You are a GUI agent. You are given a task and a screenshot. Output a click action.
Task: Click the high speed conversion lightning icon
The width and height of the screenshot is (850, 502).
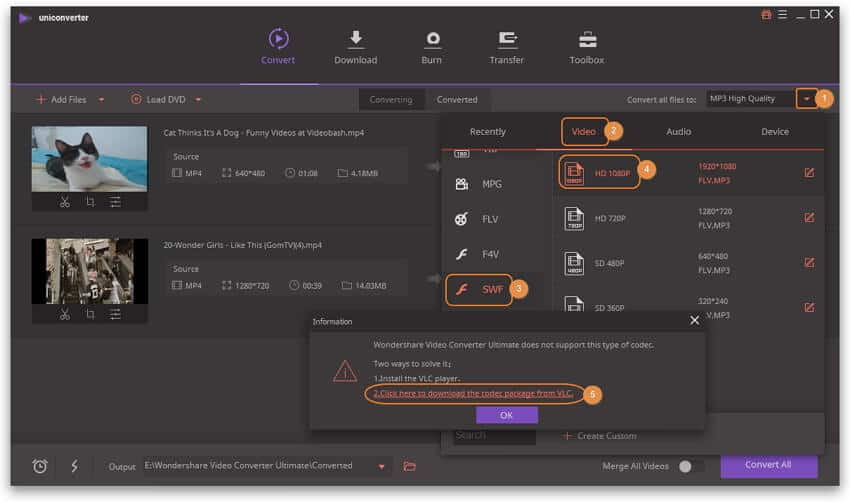74,466
